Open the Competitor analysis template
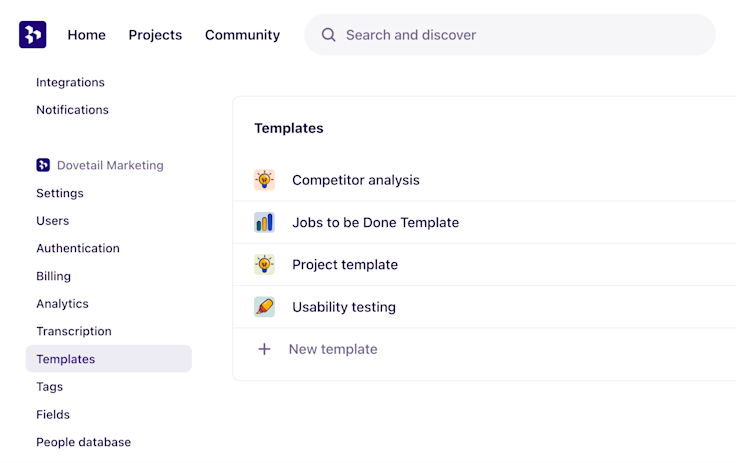This screenshot has width=736, height=463. pos(355,180)
